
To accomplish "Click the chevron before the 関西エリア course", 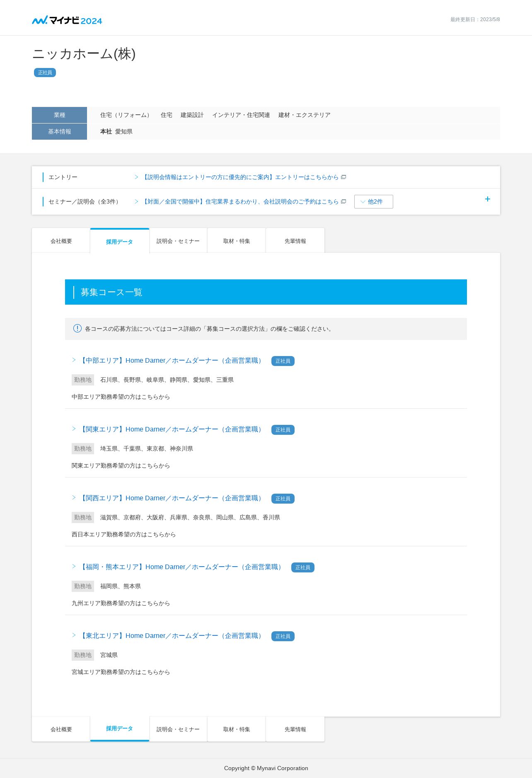I will tap(74, 497).
